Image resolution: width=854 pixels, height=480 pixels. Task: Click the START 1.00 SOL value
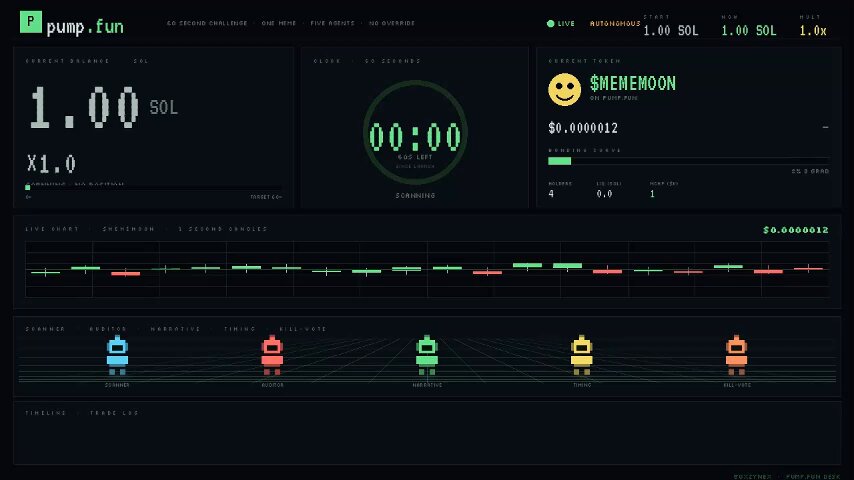(670, 31)
